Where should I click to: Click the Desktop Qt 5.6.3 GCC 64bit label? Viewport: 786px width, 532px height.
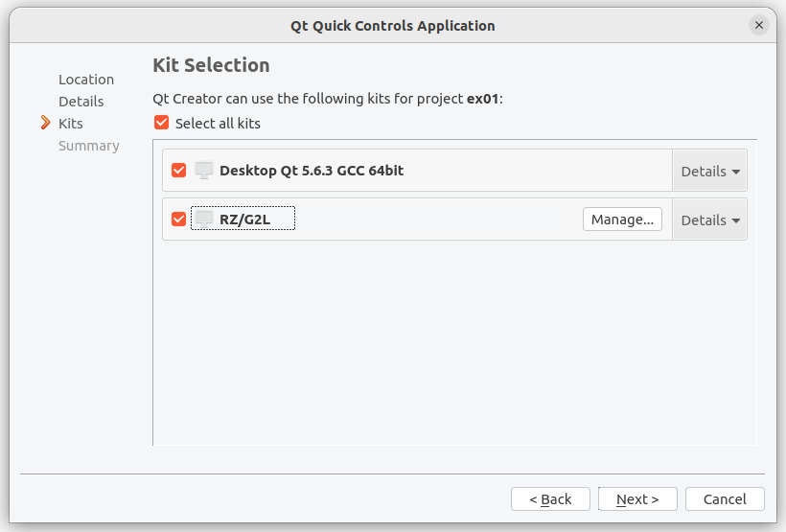[x=312, y=171]
